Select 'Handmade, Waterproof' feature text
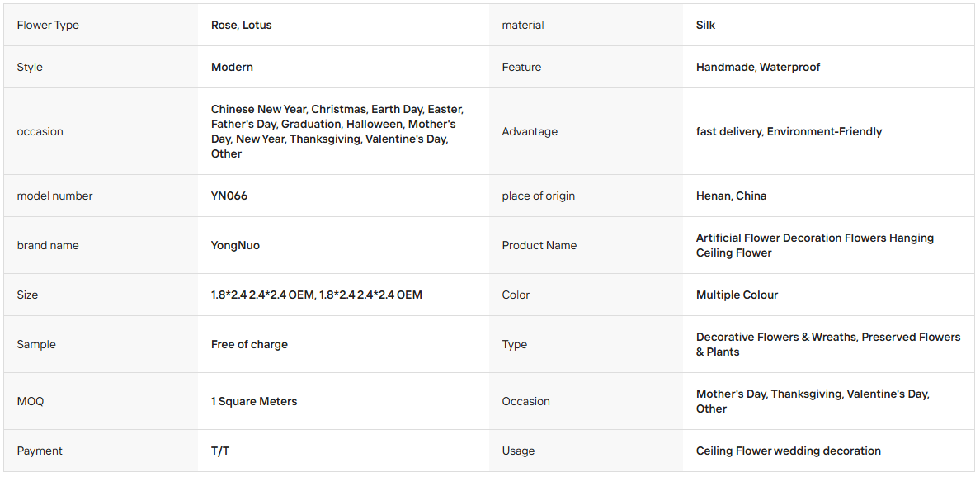 (758, 67)
